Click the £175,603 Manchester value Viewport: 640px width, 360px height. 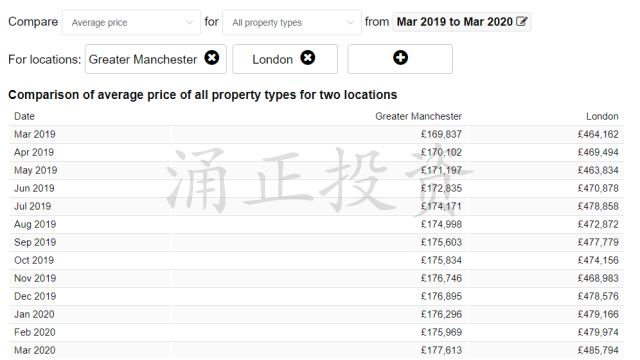[441, 242]
